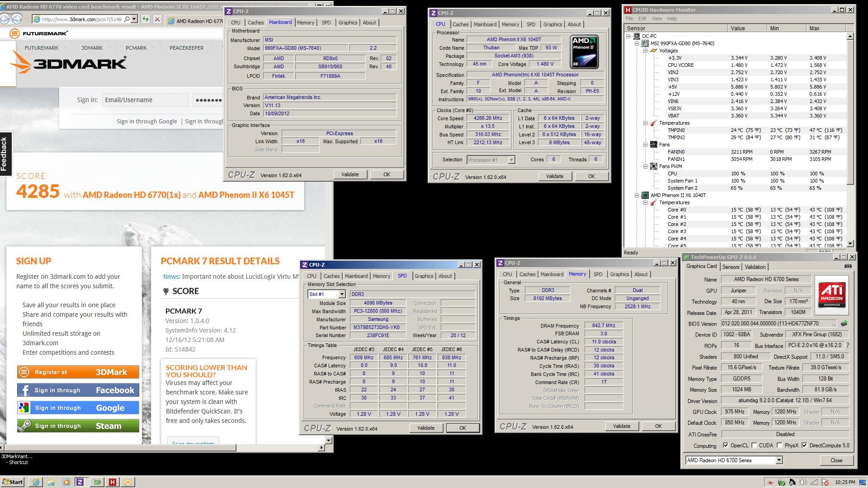Click browser back arrow button
The width and height of the screenshot is (868, 488).
pos(5,19)
